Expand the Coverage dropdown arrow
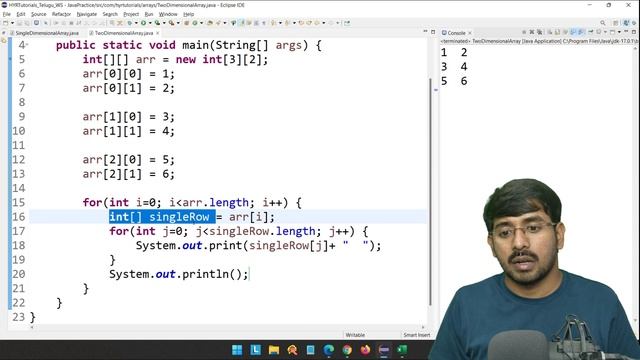This screenshot has width=640, height=360. (164, 23)
